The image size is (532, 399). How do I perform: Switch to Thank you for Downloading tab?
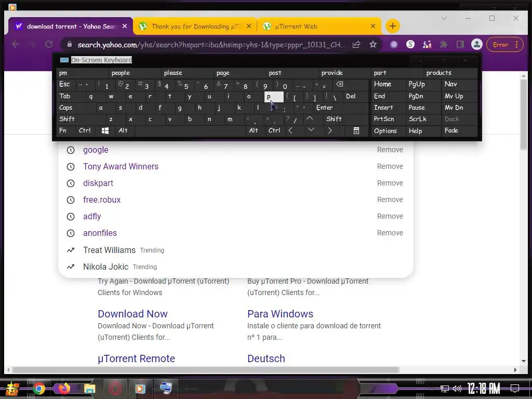click(195, 26)
